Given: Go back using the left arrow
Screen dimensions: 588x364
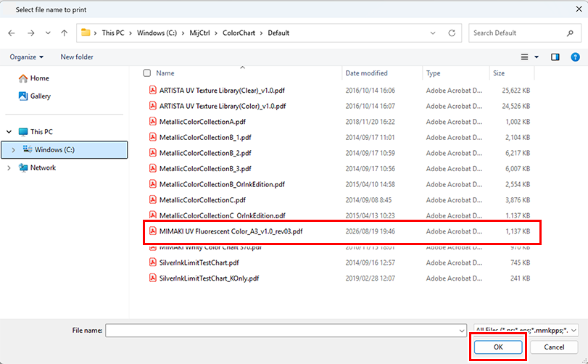Looking at the screenshot, I should click(x=12, y=33).
